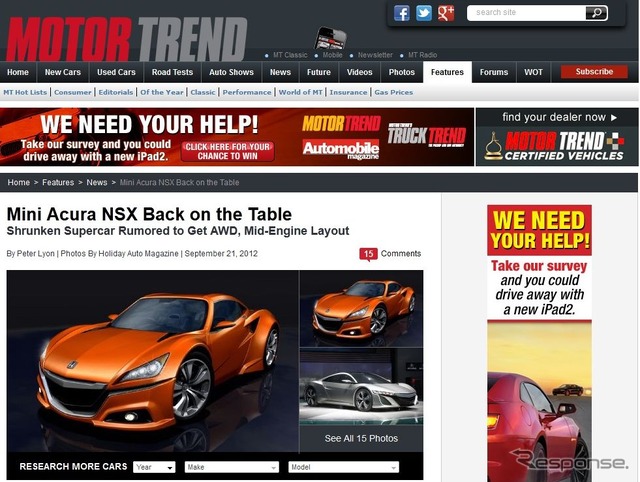Open the Facebook social icon

402,13
